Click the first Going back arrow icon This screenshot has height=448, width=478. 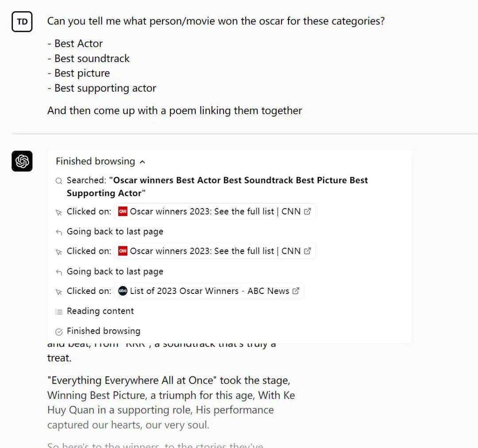59,232
